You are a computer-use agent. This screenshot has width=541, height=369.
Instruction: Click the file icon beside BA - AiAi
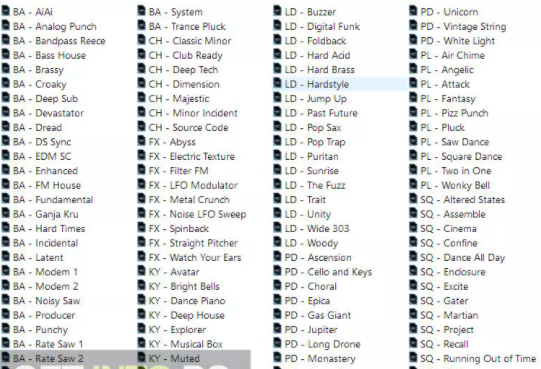tap(6, 11)
